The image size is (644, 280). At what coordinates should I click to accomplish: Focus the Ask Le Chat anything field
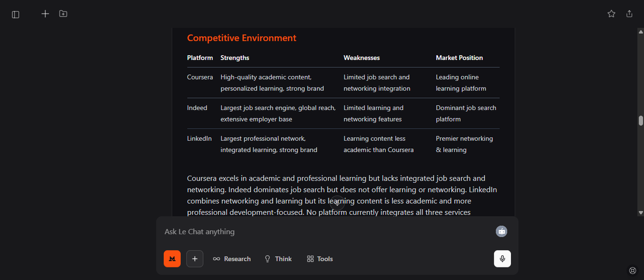click(327, 232)
